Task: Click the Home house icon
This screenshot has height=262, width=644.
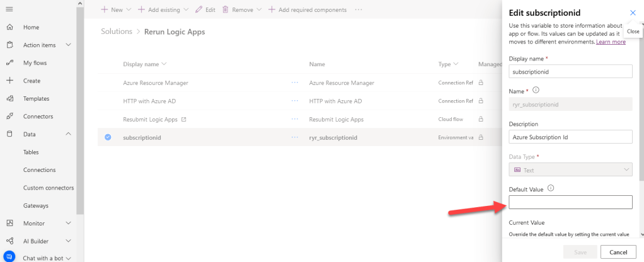Action: (x=10, y=27)
